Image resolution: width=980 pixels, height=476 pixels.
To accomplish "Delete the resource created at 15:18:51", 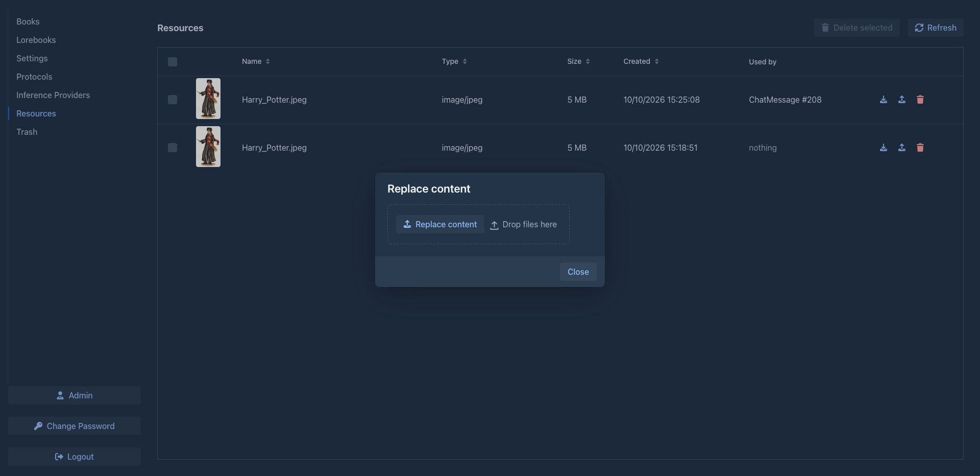I will coord(920,148).
